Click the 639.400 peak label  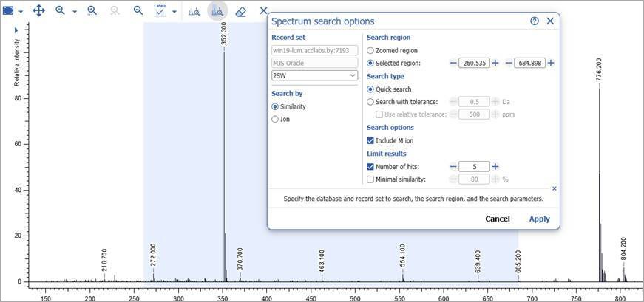[x=478, y=261]
